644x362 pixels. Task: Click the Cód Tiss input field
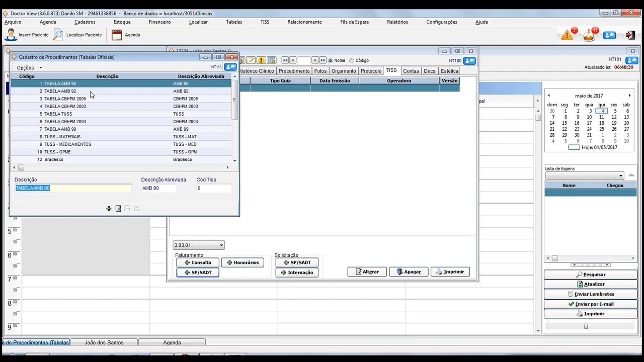coord(214,188)
